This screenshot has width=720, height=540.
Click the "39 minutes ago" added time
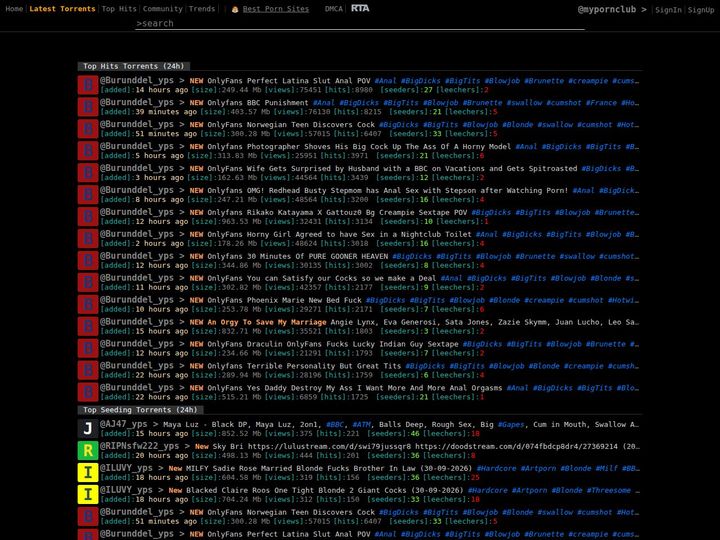click(166, 112)
